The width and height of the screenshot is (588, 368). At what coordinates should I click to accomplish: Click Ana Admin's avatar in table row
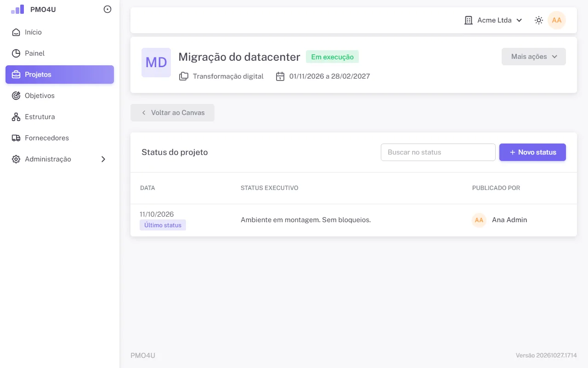pyautogui.click(x=479, y=220)
